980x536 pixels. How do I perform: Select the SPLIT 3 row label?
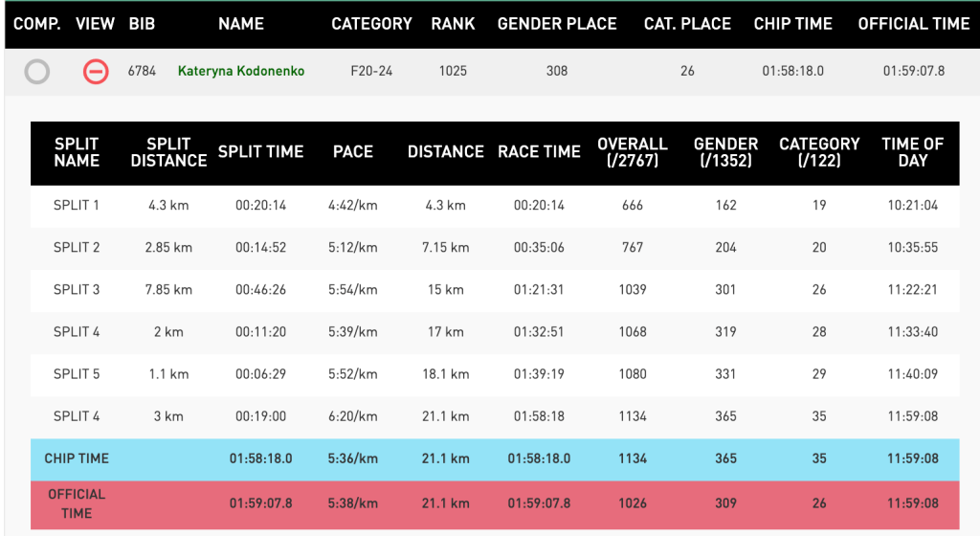77,289
